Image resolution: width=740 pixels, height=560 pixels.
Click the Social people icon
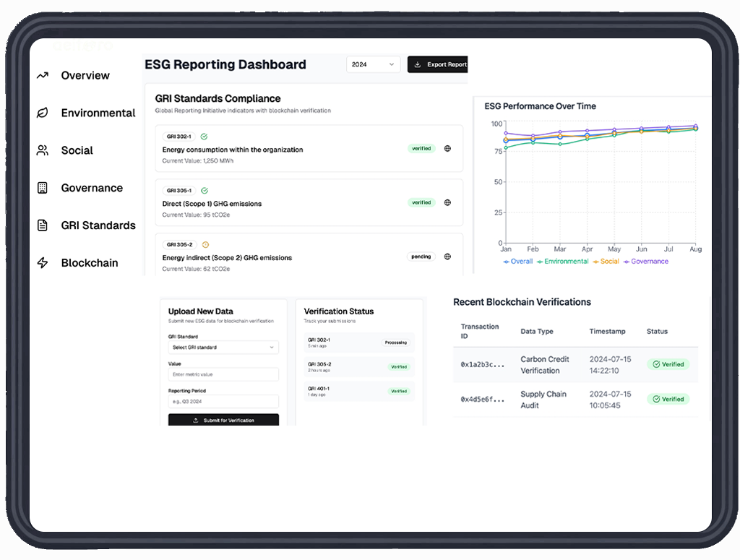click(x=43, y=150)
